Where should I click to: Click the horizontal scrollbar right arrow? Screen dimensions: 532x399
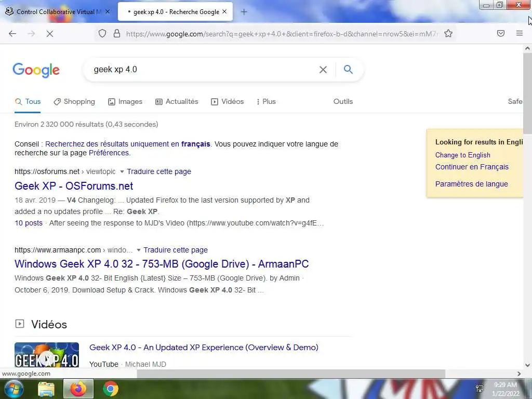(x=519, y=374)
